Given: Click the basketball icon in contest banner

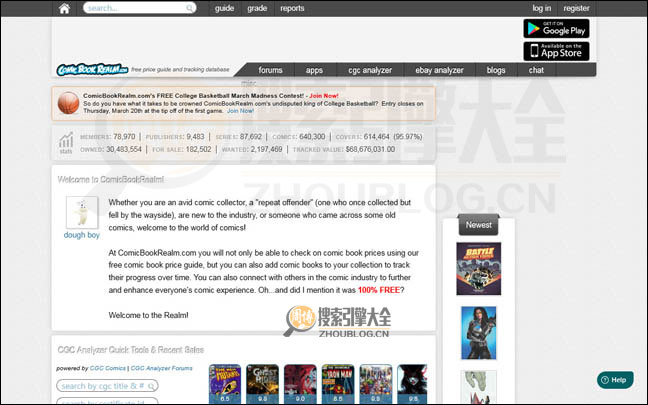Looking at the screenshot, I should (68, 103).
